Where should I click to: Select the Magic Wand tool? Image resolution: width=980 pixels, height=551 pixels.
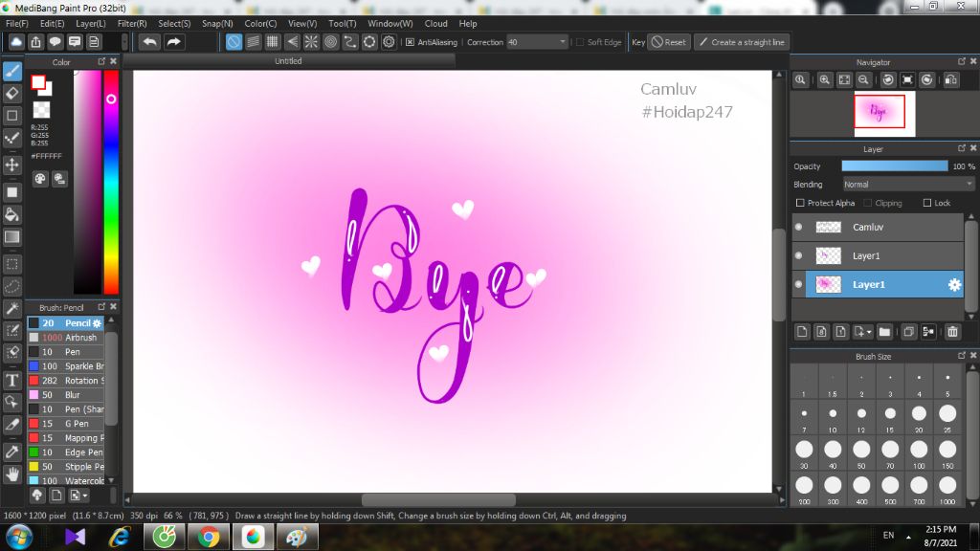point(11,309)
